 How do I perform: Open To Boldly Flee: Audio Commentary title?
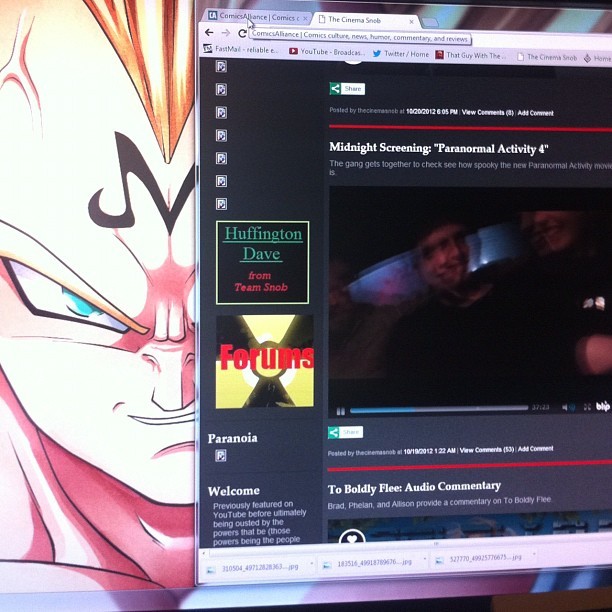(414, 487)
